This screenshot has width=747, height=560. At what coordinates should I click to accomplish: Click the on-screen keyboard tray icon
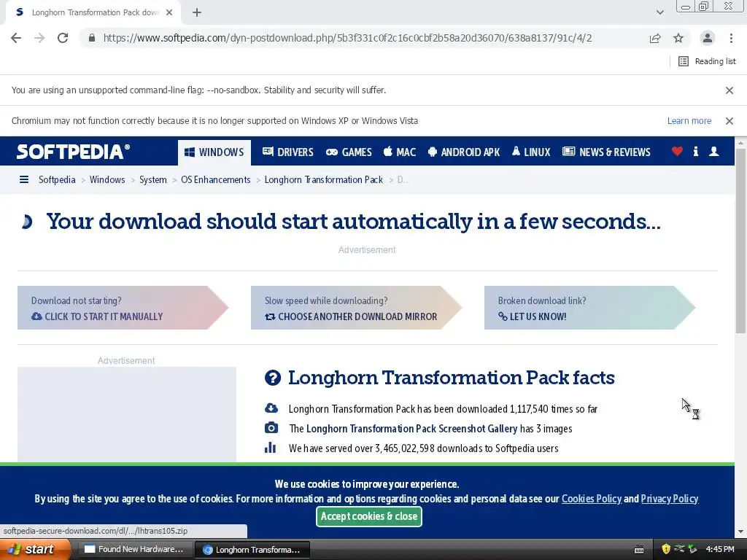coord(639,550)
